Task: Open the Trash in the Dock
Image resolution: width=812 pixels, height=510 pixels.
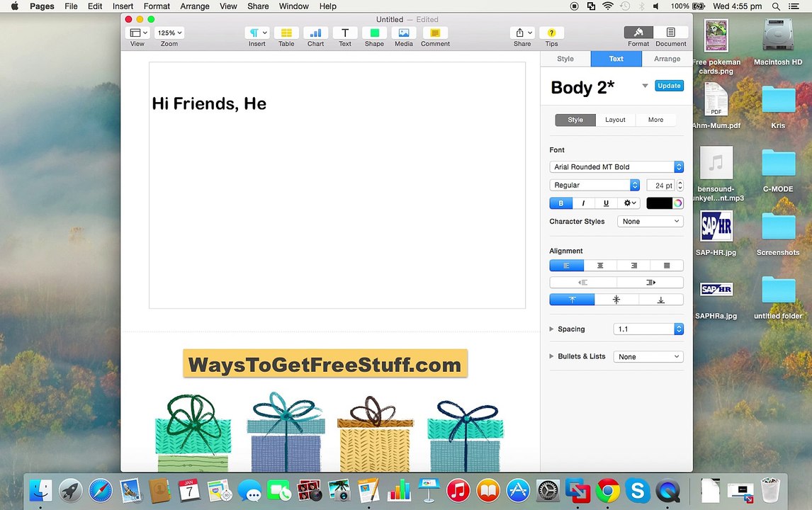Action: [770, 490]
